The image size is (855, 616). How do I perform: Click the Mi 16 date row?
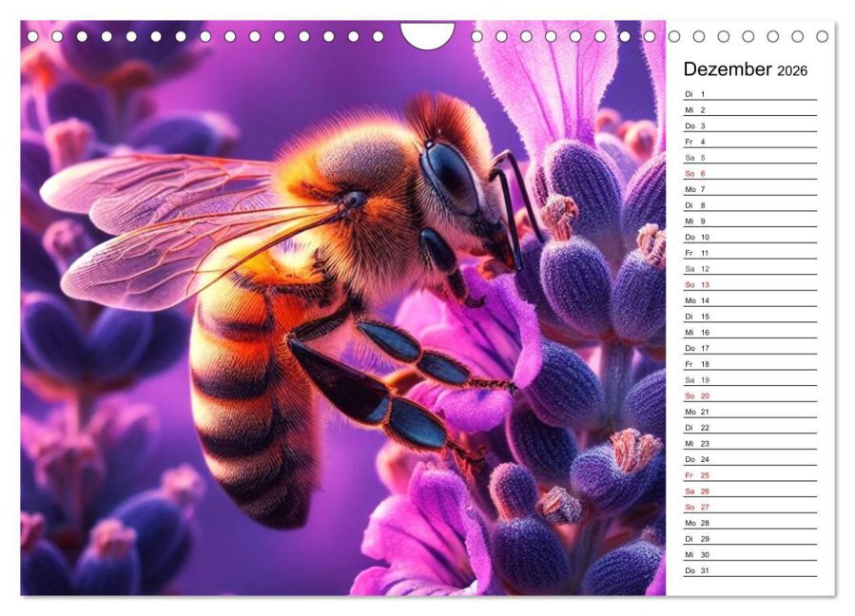(x=749, y=332)
